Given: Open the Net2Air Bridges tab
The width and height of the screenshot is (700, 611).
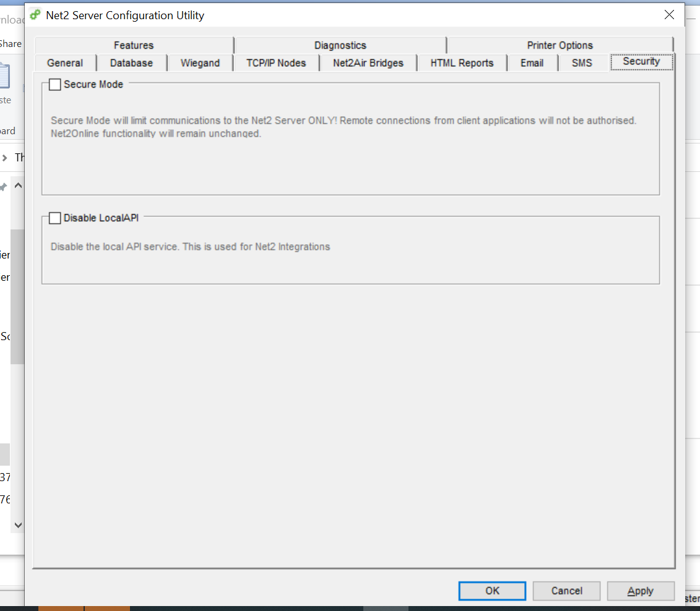Looking at the screenshot, I should coord(368,63).
